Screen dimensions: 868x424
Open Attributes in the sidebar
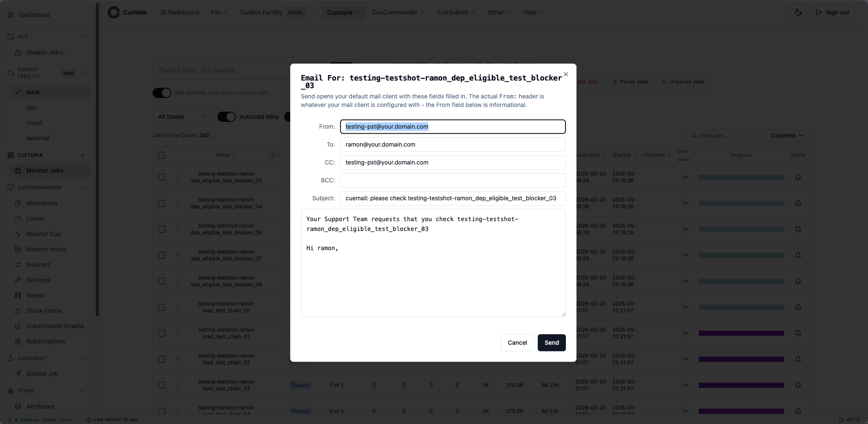40,407
